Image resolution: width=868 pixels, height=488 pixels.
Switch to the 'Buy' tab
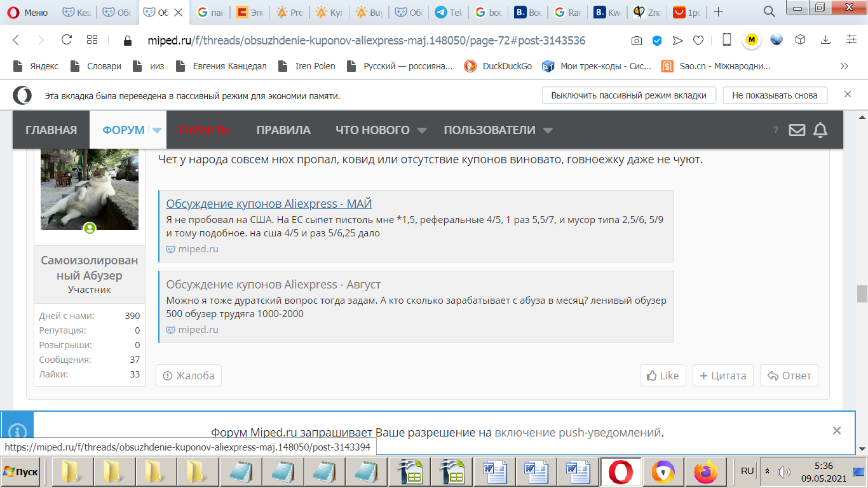[x=370, y=12]
